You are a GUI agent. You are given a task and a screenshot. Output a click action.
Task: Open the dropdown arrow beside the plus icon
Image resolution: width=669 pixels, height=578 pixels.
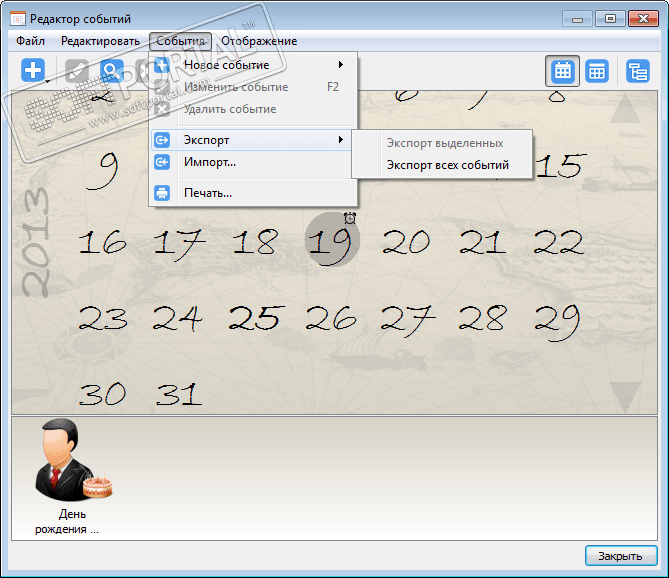(x=48, y=81)
